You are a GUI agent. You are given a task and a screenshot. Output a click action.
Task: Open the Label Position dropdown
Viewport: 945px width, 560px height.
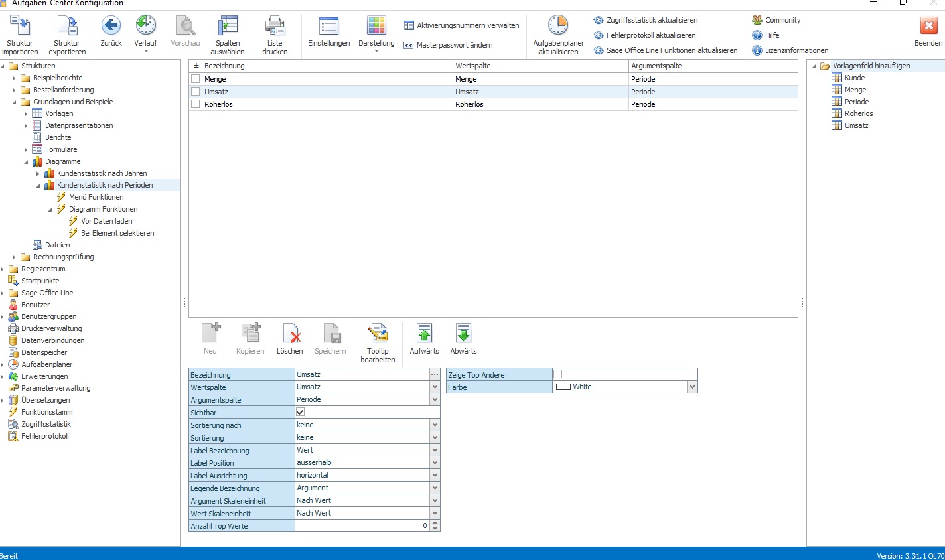pyautogui.click(x=435, y=462)
